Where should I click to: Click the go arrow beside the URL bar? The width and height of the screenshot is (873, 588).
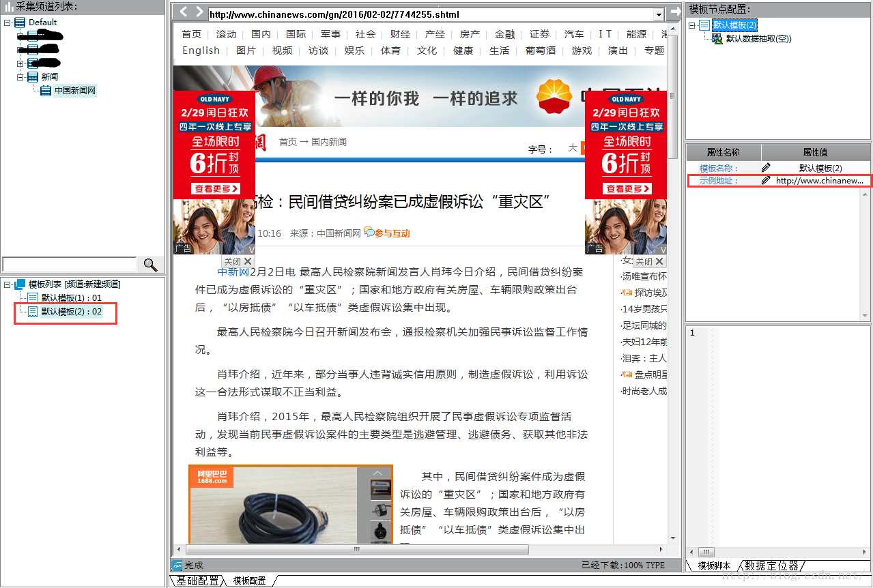tap(674, 13)
